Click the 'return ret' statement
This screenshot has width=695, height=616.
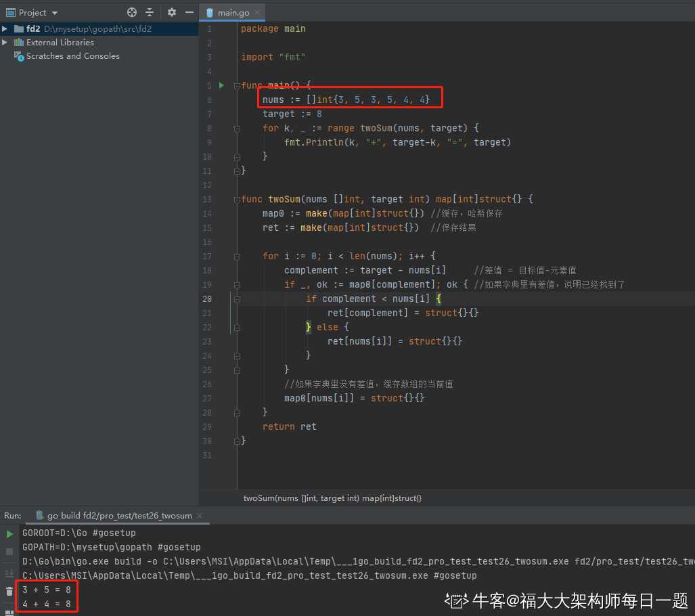290,426
